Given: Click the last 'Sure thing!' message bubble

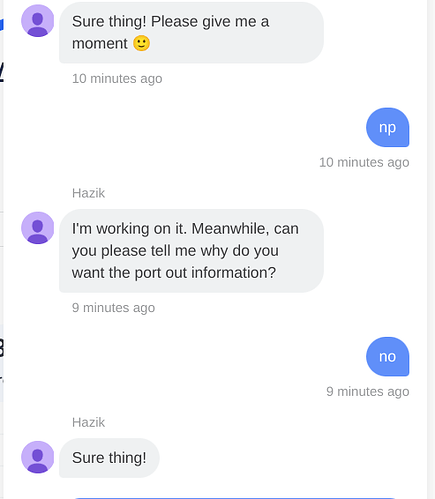Looking at the screenshot, I should (x=109, y=458).
